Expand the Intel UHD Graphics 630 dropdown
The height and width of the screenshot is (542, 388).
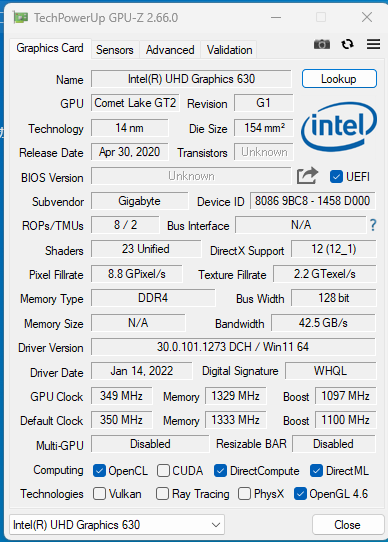pyautogui.click(x=117, y=525)
